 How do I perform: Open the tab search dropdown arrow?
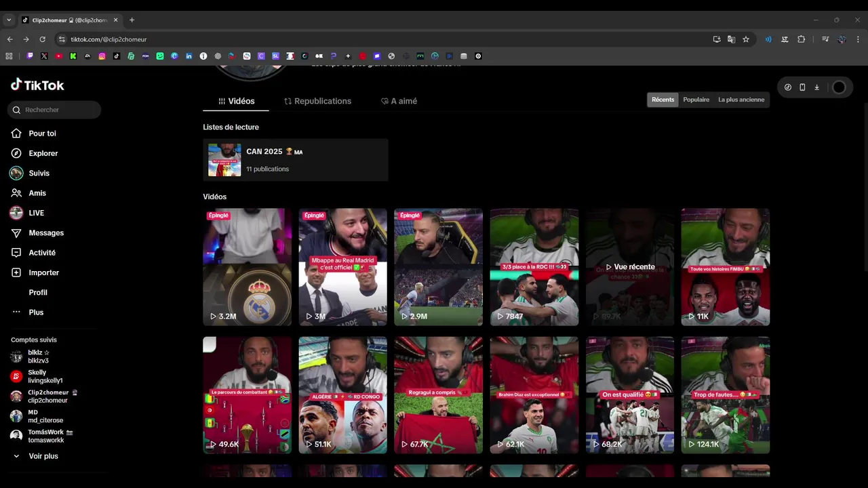(x=9, y=20)
